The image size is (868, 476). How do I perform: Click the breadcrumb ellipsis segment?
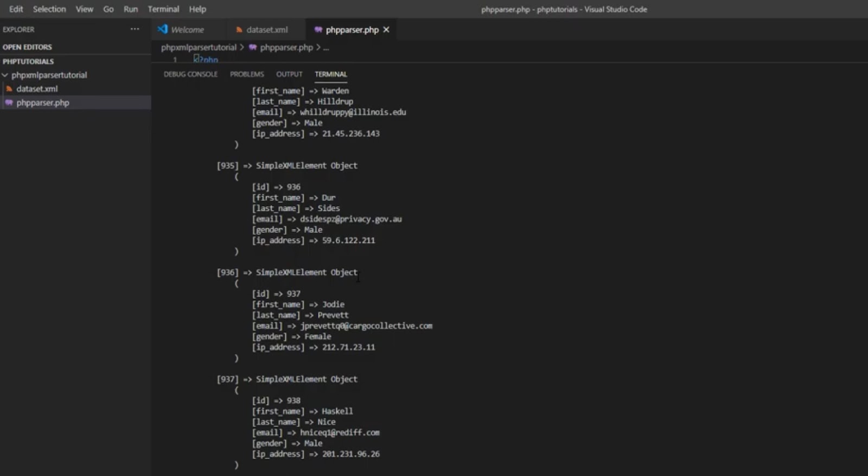[x=326, y=48]
